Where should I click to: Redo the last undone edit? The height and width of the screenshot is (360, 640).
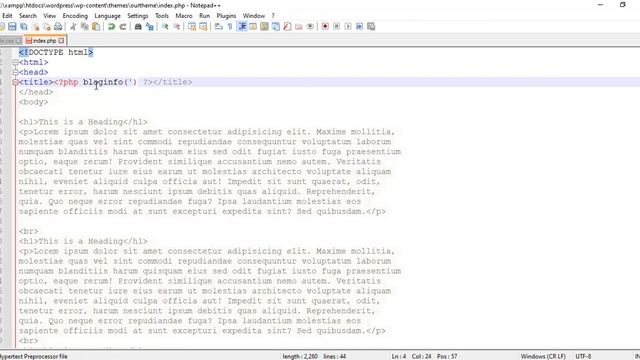click(x=122, y=27)
